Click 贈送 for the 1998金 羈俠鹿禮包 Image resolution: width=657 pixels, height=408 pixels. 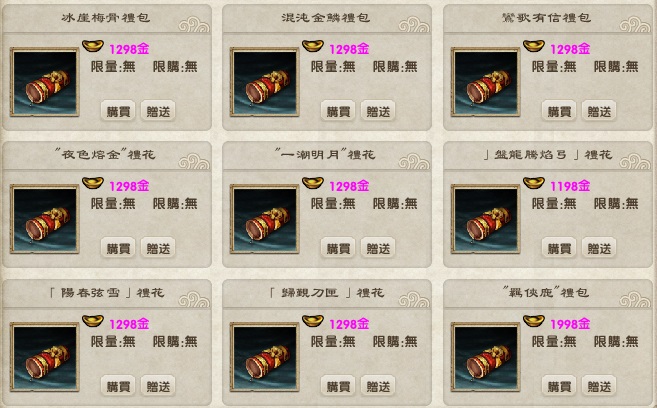[x=599, y=386]
